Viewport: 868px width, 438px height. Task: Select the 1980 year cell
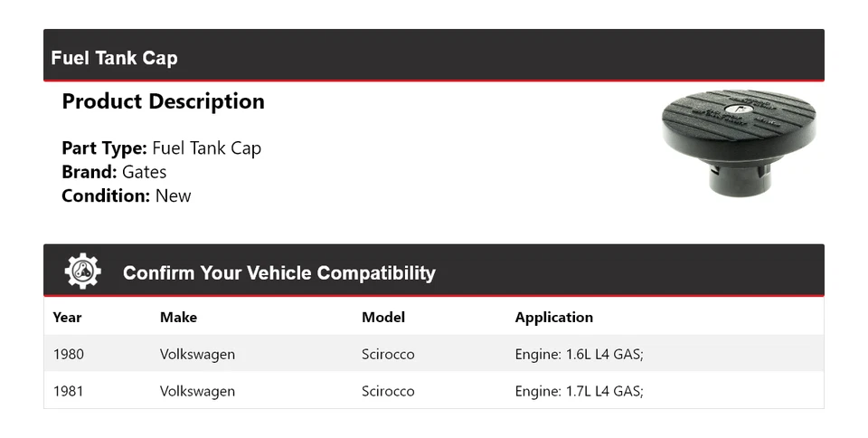(68, 354)
